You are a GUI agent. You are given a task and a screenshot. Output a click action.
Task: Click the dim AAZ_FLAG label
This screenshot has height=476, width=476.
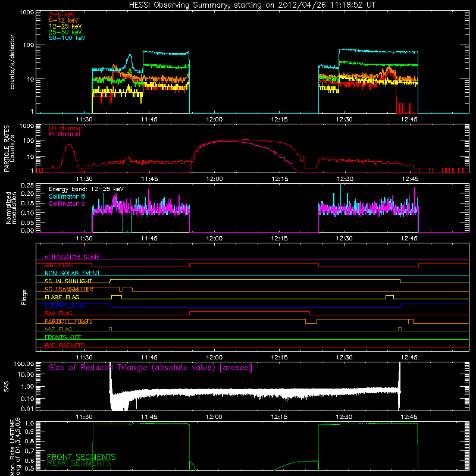point(58,330)
